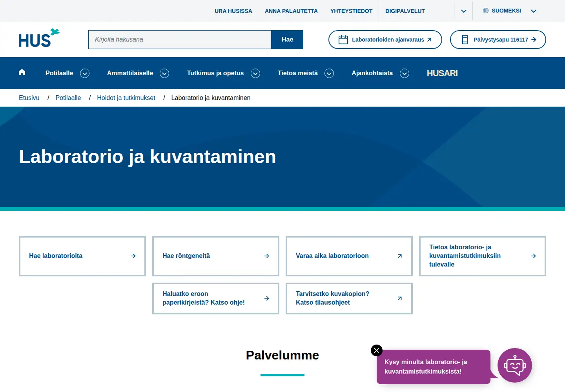This screenshot has height=392, width=565.
Task: Click external arrow on Varaa aika laboratorioon
Action: coord(400,256)
